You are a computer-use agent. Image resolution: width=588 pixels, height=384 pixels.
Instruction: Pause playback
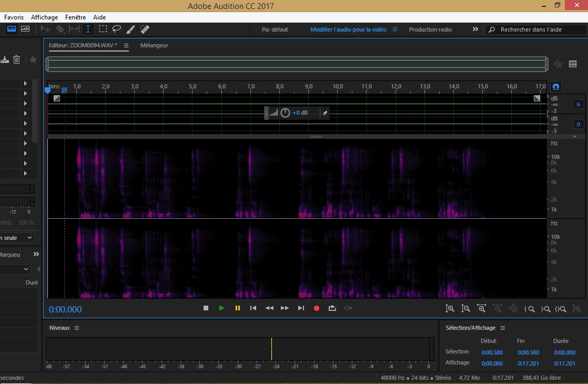point(237,308)
